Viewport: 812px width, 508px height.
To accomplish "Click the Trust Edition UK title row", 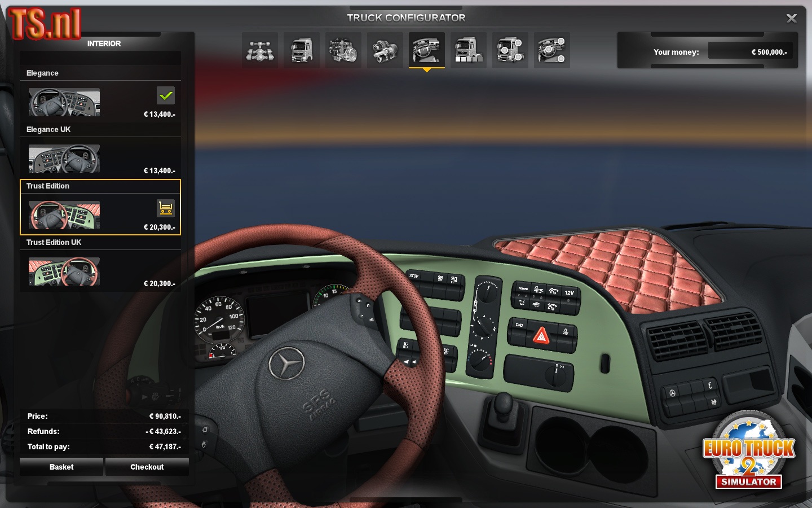I will pos(100,243).
